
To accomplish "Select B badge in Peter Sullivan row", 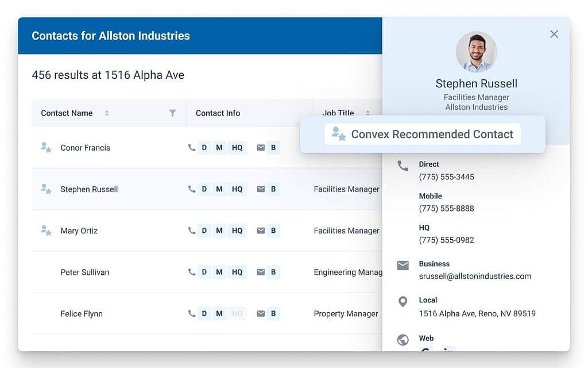I will pyautogui.click(x=273, y=272).
